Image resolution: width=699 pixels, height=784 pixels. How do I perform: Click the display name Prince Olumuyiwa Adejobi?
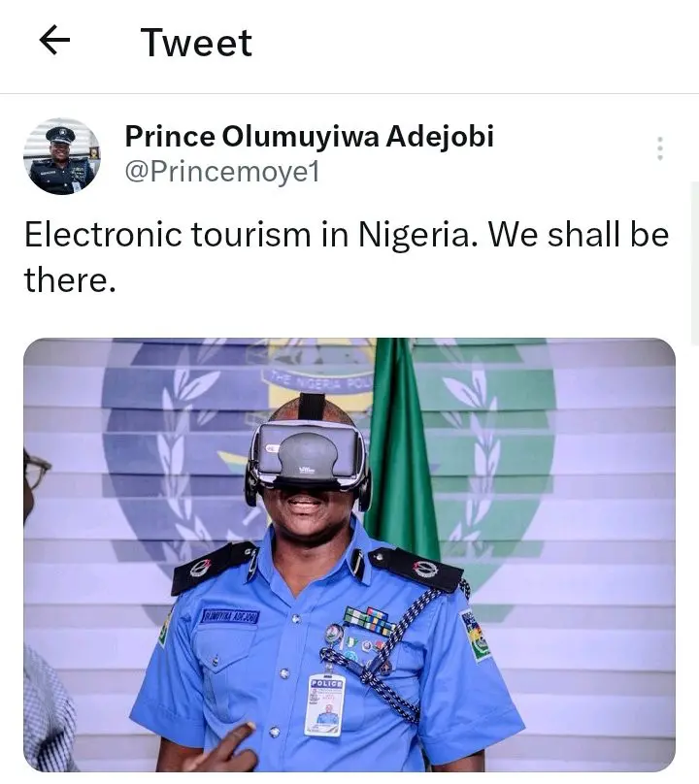pyautogui.click(x=310, y=136)
